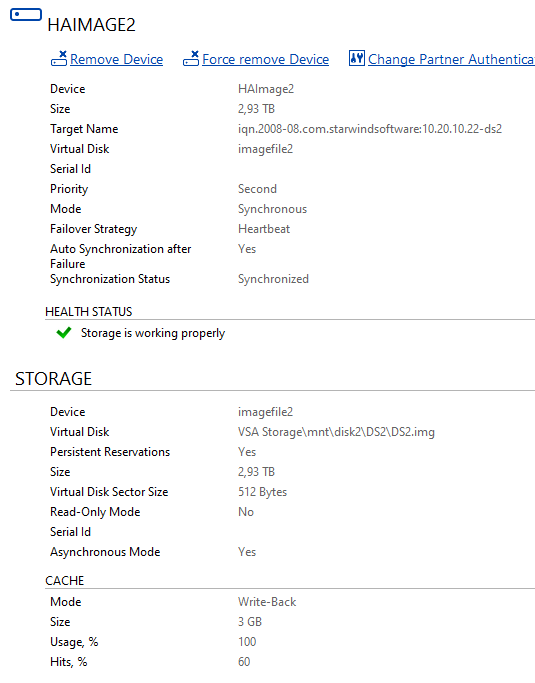The image size is (535, 683).
Task: Select the HAIMAGE2 title heading
Action: (91, 25)
